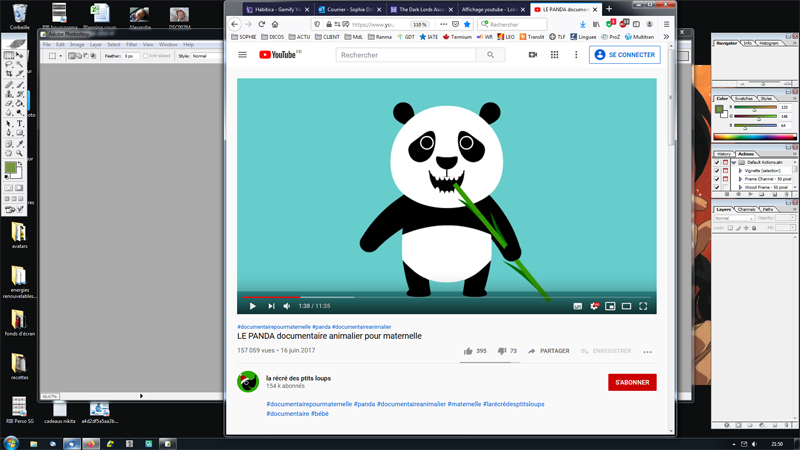Image resolution: width=800 pixels, height=450 pixels.
Task: Click the S'ABONNER subscribe button
Action: click(632, 382)
